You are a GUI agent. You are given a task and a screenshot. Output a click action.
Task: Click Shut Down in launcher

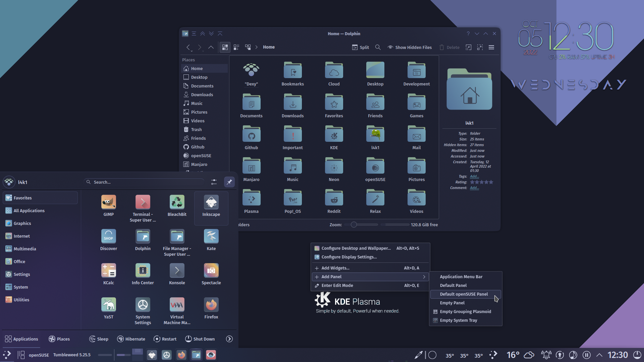tap(200, 339)
